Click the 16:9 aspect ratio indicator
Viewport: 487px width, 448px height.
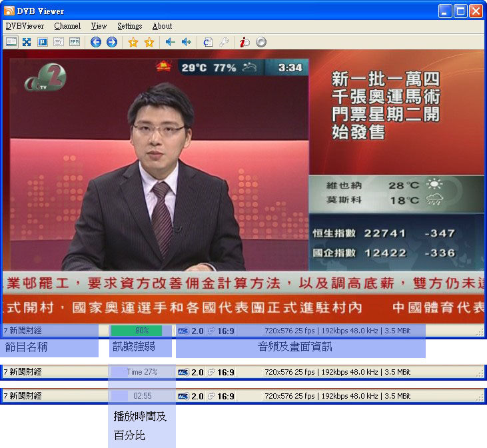point(225,330)
